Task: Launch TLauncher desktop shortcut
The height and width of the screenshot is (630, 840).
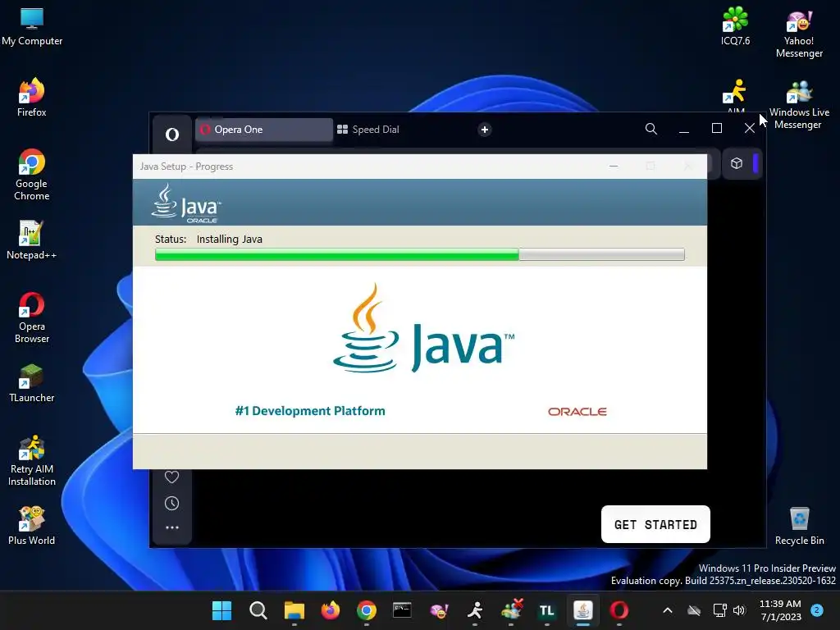Action: tap(32, 383)
